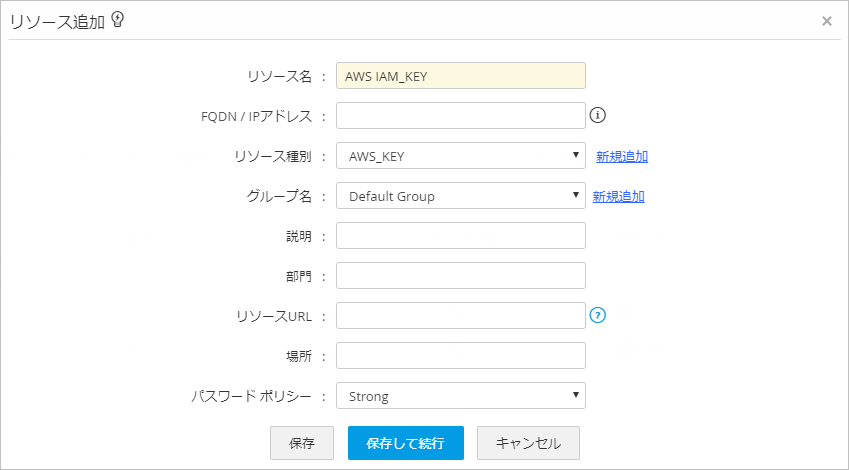Viewport: 849px width, 470px height.
Task: Click the info icon next to FQDN field
Action: (x=598, y=116)
